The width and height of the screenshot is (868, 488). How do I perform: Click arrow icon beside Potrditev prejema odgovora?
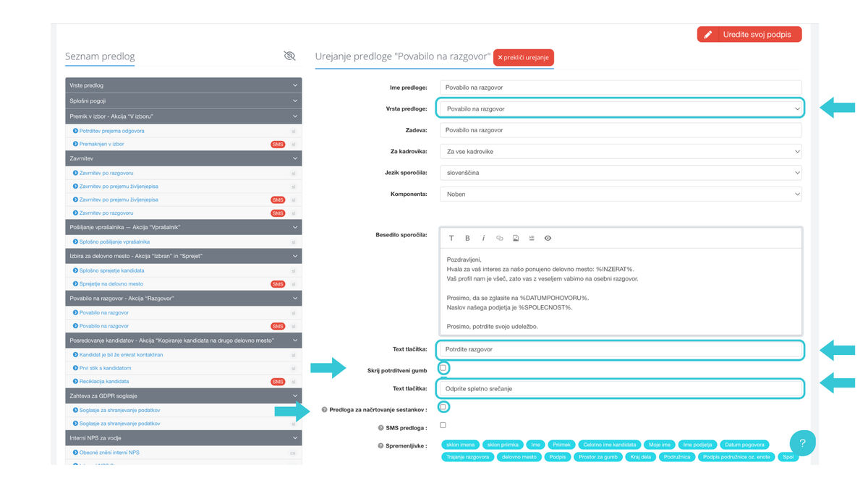(x=75, y=131)
